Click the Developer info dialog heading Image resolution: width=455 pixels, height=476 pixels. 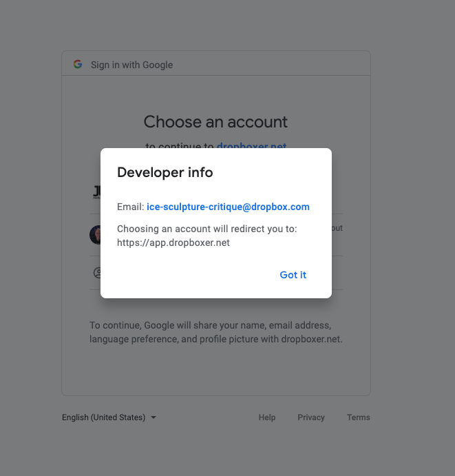[165, 172]
